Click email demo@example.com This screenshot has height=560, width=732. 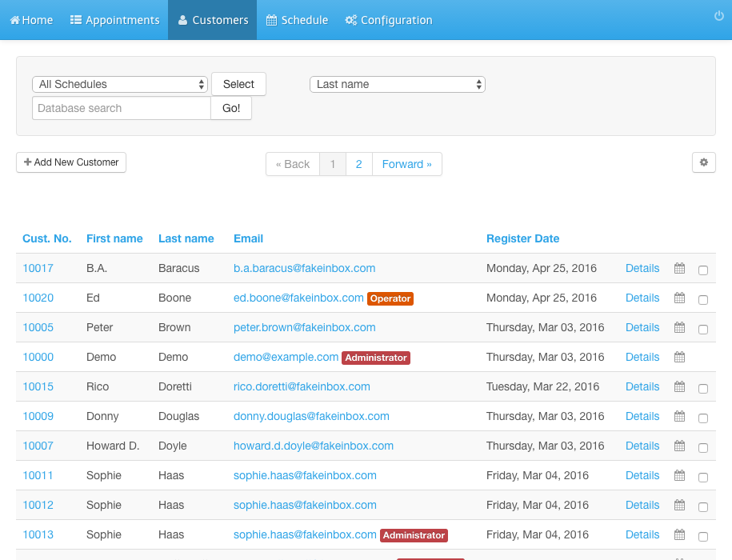point(286,357)
